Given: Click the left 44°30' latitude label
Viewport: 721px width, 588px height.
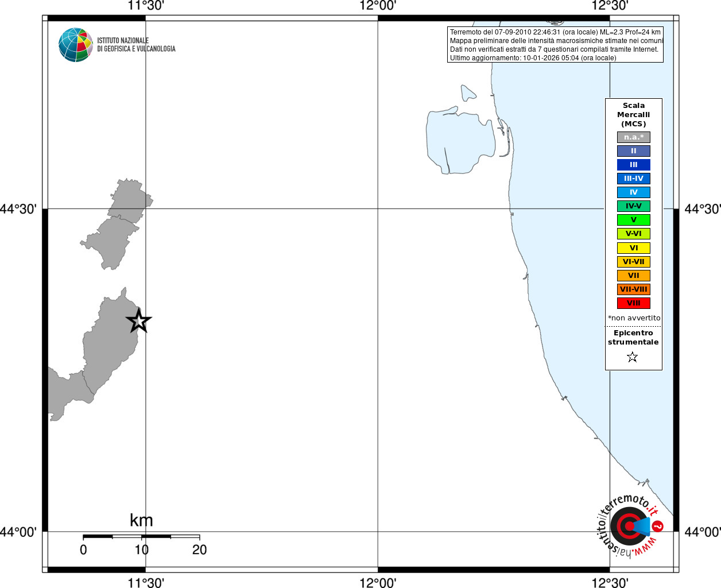Looking at the screenshot, I should [18, 209].
